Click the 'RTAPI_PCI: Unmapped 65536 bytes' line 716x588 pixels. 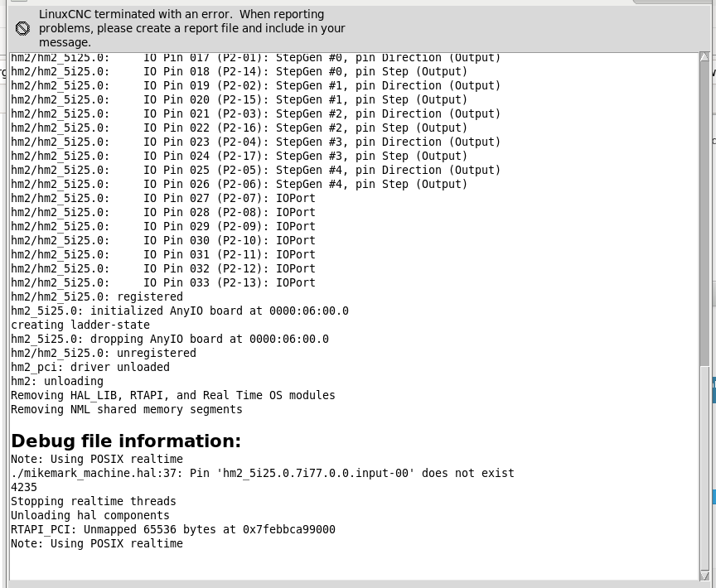(x=173, y=529)
